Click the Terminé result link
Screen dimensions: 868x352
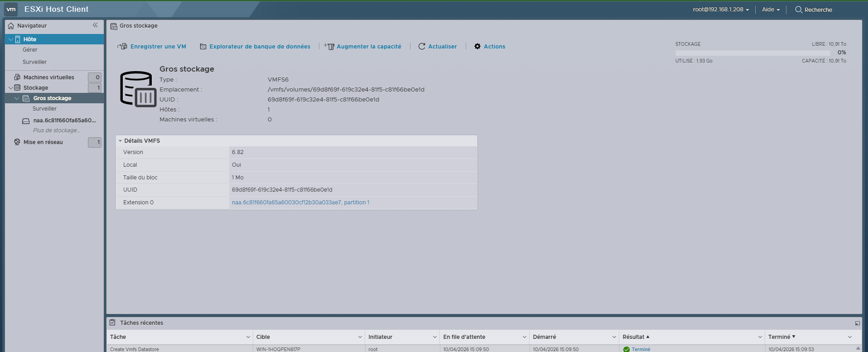click(x=641, y=349)
